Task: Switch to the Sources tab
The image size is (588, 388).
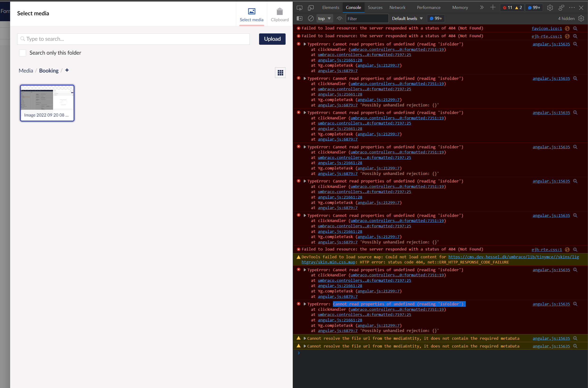Action: [x=375, y=8]
